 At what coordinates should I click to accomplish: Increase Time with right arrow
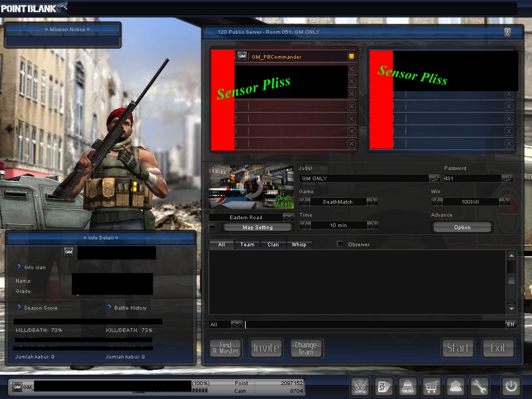(x=372, y=225)
